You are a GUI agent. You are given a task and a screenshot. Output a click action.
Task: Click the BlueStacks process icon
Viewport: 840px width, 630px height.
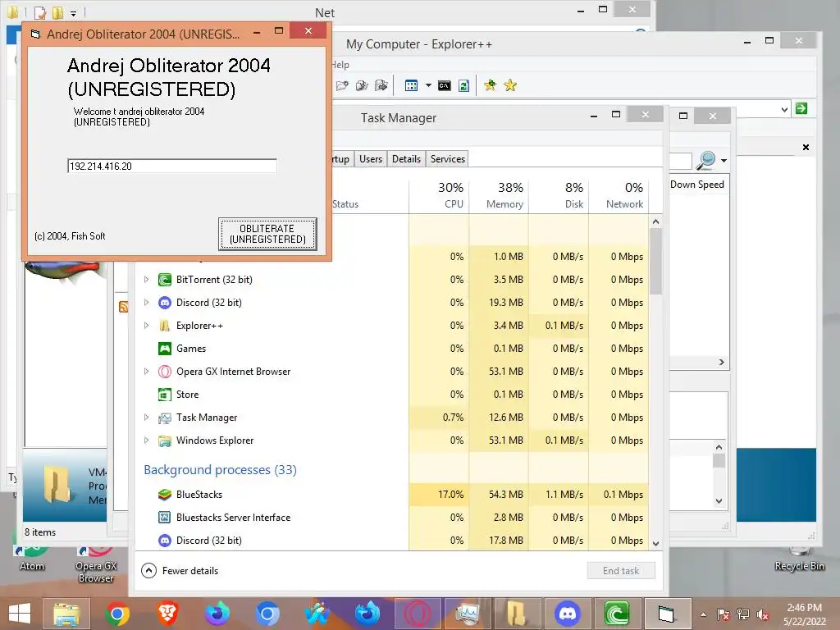[x=164, y=495]
